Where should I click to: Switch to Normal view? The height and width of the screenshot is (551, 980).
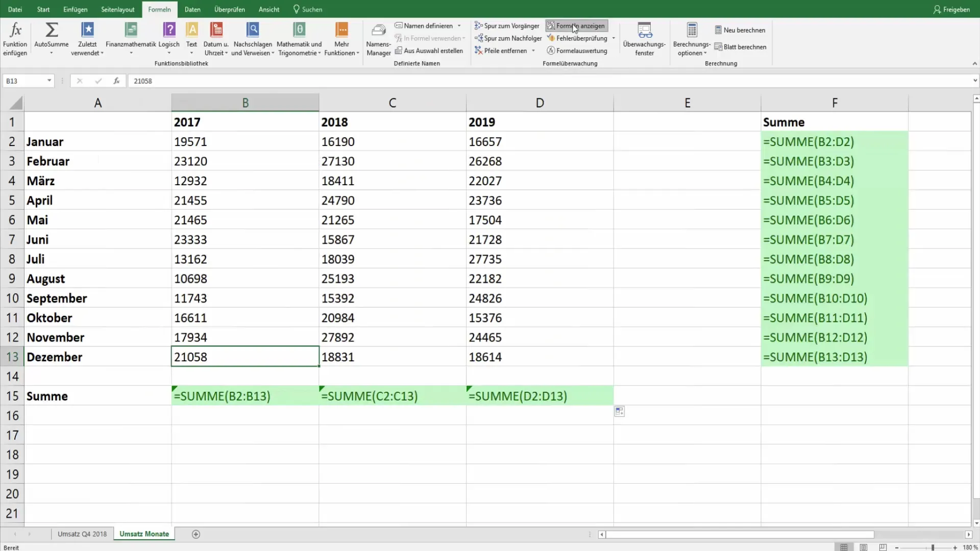(844, 547)
